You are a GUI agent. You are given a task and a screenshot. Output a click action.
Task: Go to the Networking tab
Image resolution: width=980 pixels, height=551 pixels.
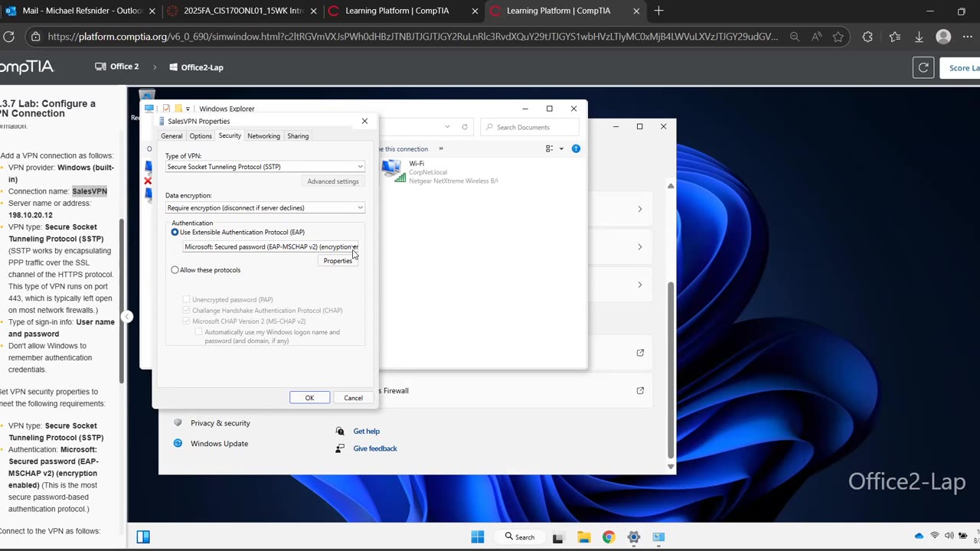point(263,136)
